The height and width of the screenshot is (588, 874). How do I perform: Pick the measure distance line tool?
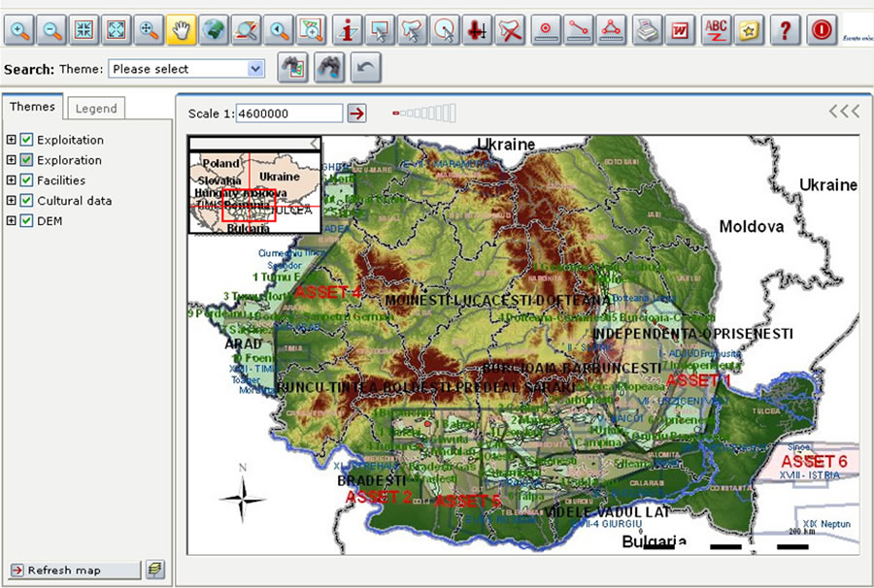click(x=579, y=29)
